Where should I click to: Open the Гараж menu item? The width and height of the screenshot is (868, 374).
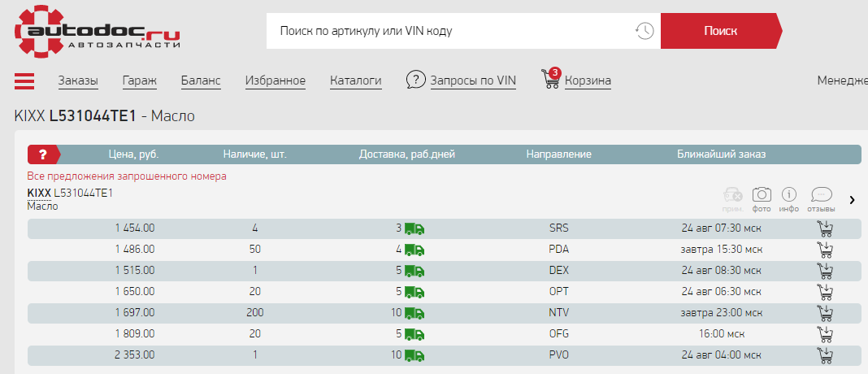point(140,80)
